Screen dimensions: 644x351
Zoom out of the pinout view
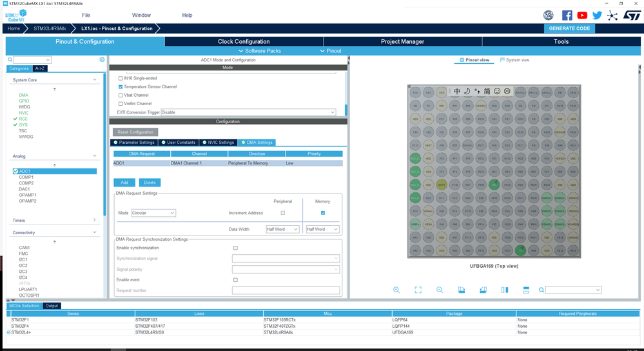(x=440, y=290)
